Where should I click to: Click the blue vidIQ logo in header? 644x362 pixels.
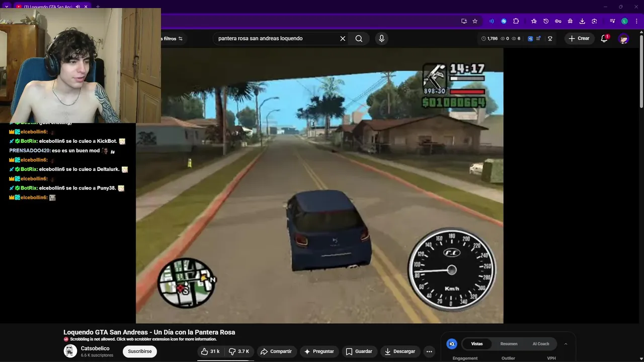530,38
